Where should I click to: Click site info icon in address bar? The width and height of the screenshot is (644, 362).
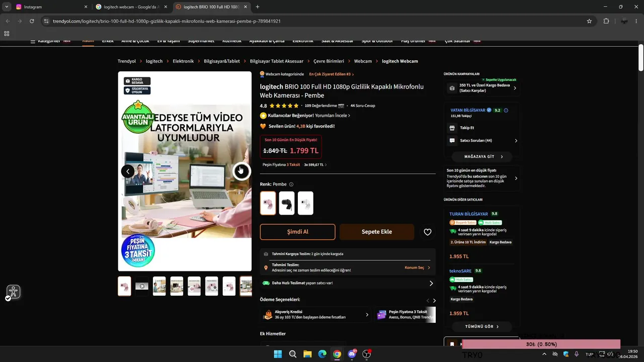[46, 21]
